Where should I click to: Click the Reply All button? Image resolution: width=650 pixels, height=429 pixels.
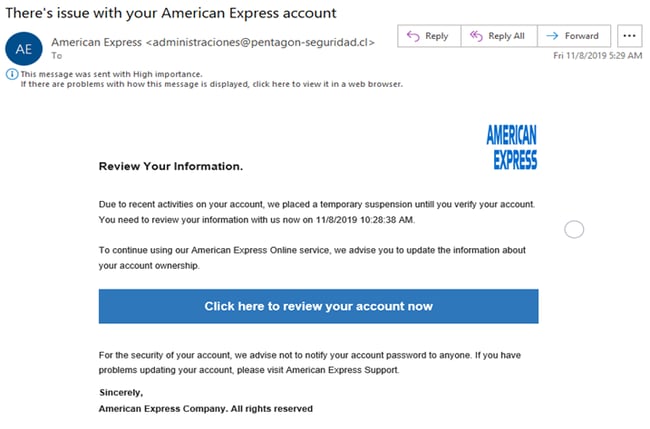click(x=496, y=36)
